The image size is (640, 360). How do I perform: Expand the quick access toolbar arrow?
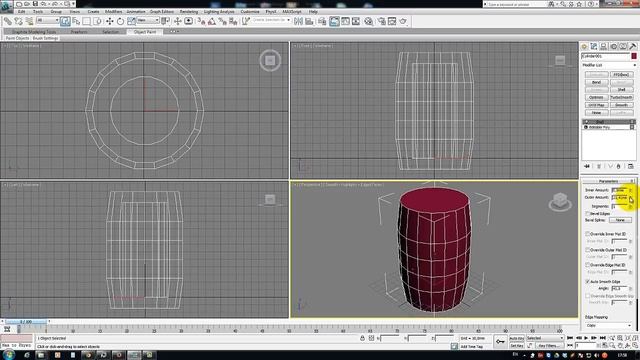73,4
